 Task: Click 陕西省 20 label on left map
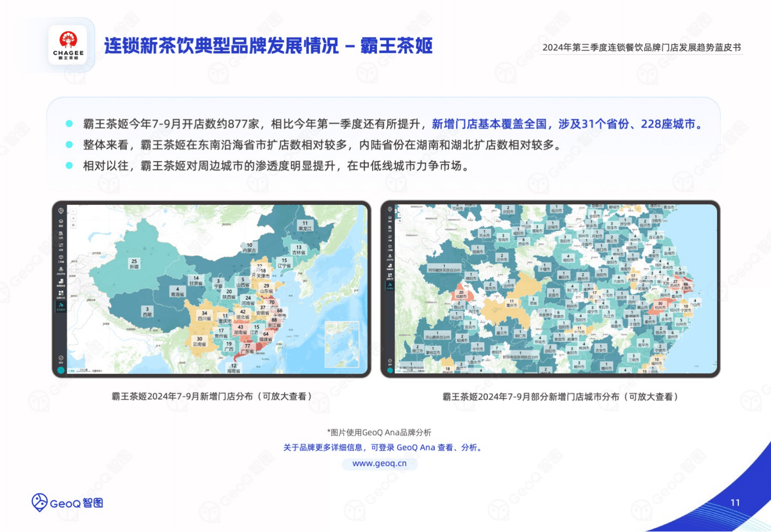(229, 294)
